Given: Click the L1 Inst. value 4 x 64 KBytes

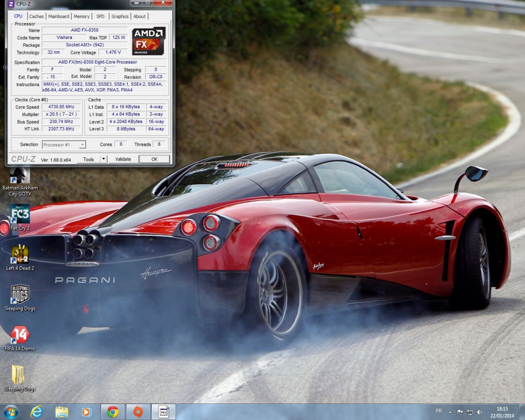Looking at the screenshot, I should (x=126, y=114).
